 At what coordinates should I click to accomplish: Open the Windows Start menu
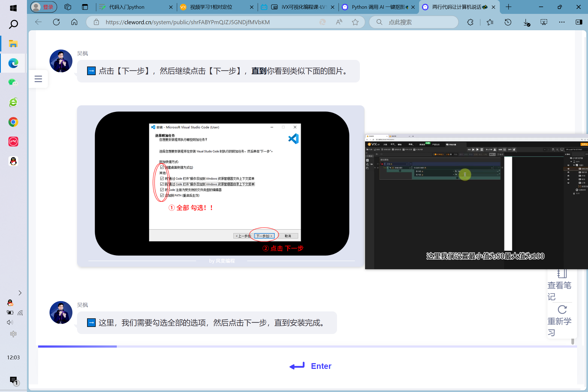click(13, 8)
